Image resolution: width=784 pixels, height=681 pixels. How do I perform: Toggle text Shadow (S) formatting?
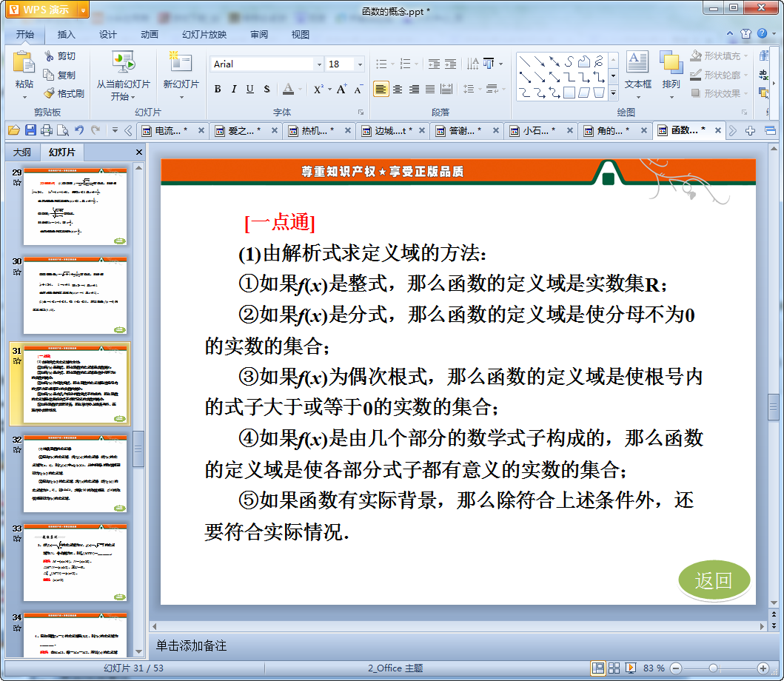[x=267, y=89]
